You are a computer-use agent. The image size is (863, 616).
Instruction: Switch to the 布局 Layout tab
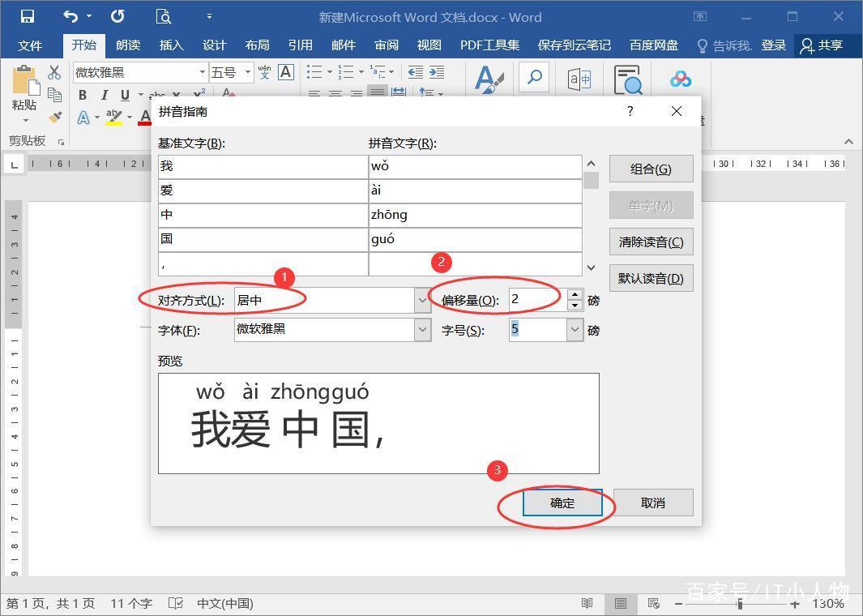(258, 45)
